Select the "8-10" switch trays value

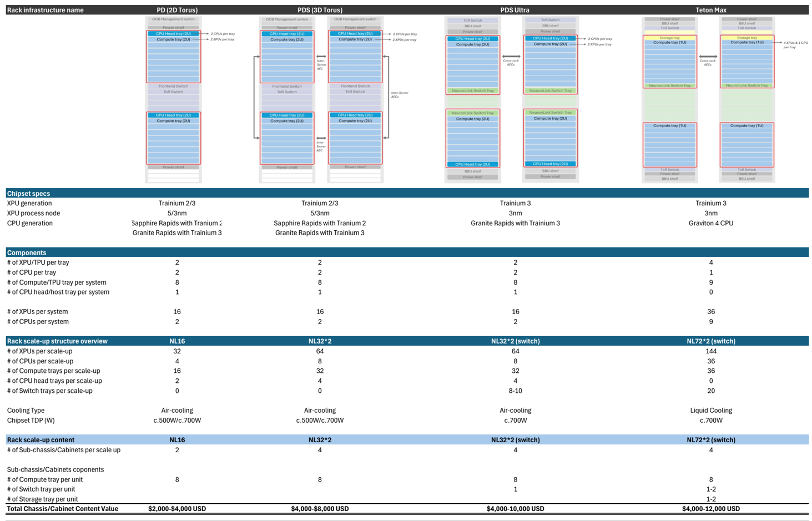(x=515, y=391)
